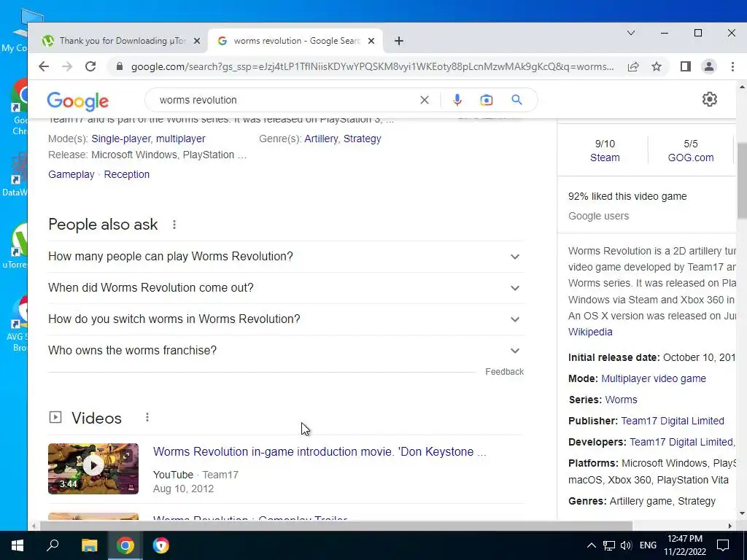Open Google quick settings gear
The width and height of the screenshot is (747, 560).
(x=710, y=99)
